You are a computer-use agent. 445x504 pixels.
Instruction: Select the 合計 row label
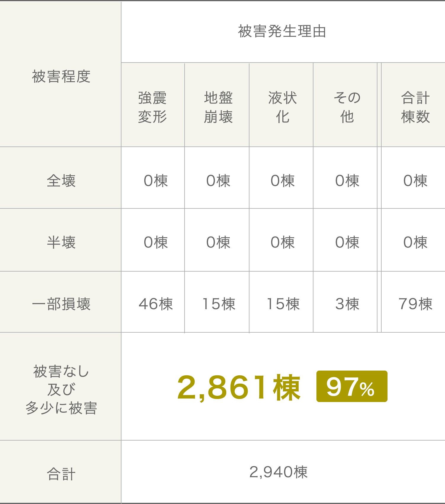pos(60,472)
